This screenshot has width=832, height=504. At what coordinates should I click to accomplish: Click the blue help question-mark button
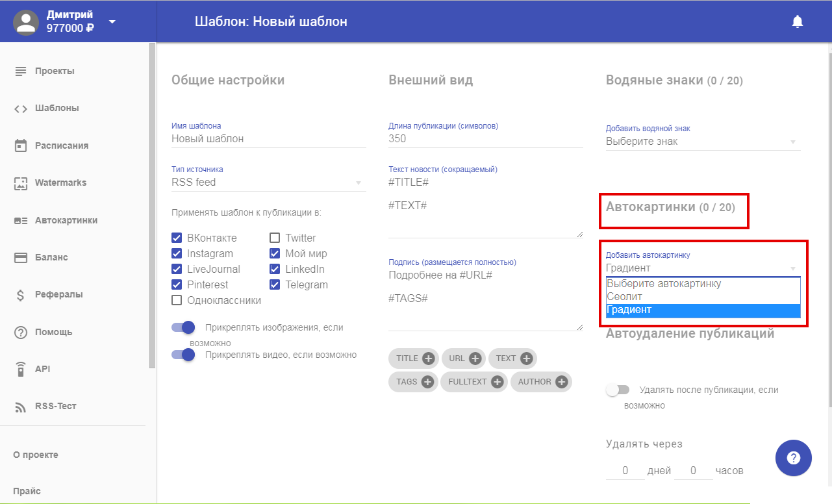(793, 458)
